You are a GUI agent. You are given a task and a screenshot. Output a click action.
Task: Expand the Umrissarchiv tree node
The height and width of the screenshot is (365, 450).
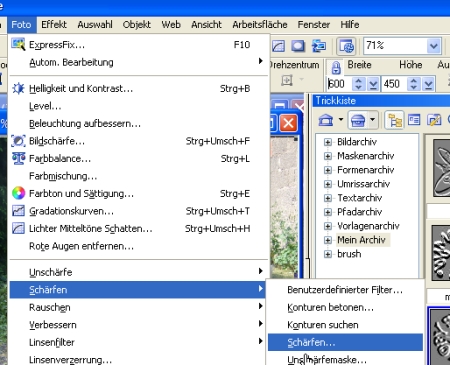click(x=328, y=184)
